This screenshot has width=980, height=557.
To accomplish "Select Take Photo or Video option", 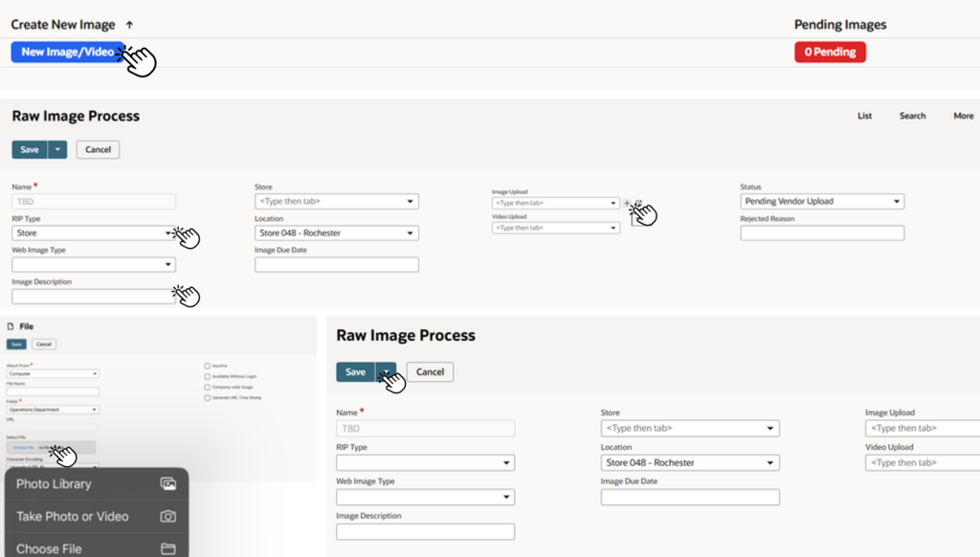I will (97, 517).
